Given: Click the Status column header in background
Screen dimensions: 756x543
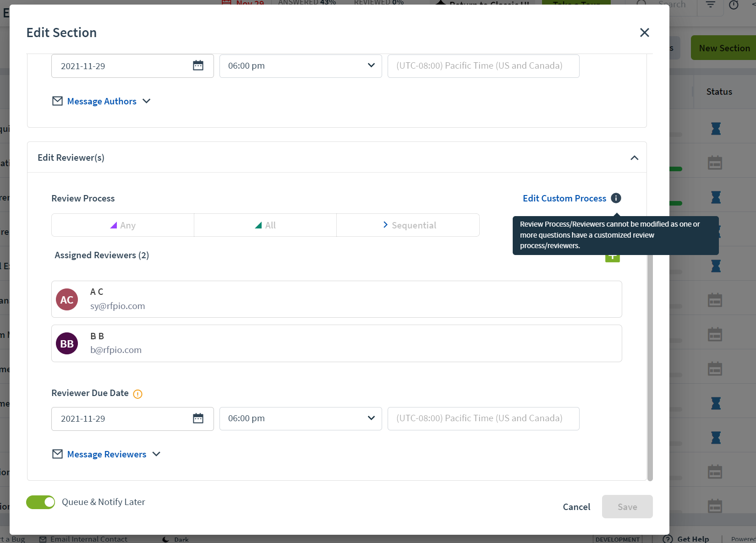Looking at the screenshot, I should (719, 92).
